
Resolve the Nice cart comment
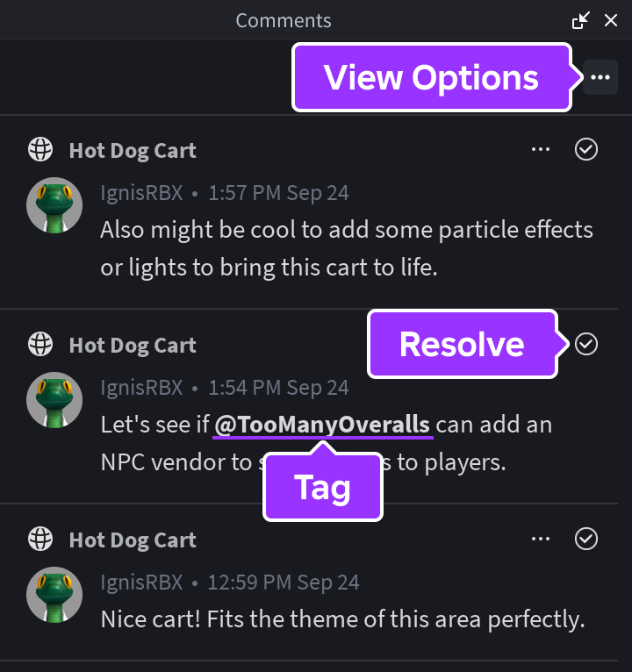[586, 539]
